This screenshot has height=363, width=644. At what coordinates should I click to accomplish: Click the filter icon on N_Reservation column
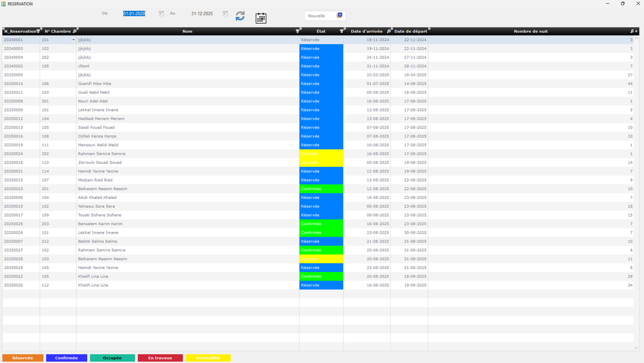38,31
